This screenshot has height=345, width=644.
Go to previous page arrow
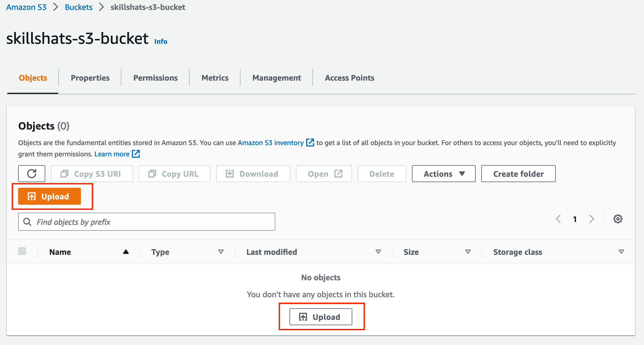pyautogui.click(x=558, y=219)
